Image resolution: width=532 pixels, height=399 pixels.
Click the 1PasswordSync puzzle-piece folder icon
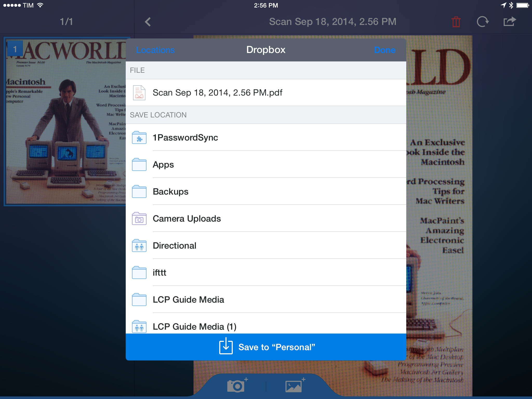pyautogui.click(x=139, y=138)
